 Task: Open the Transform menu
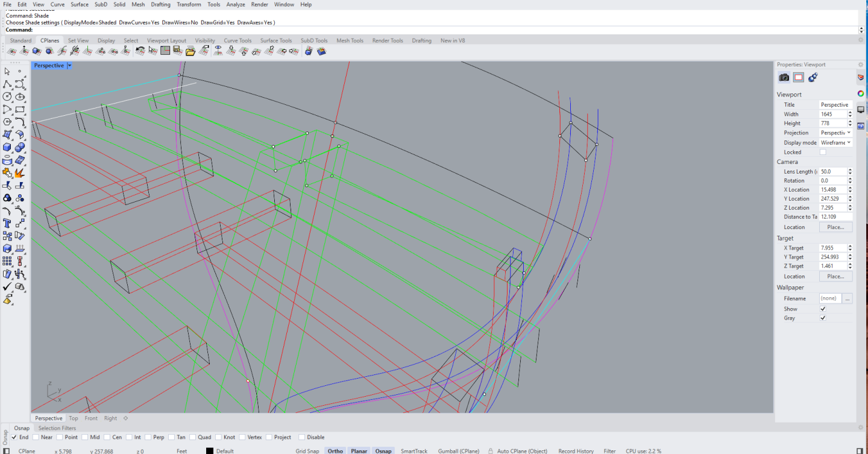(x=189, y=4)
